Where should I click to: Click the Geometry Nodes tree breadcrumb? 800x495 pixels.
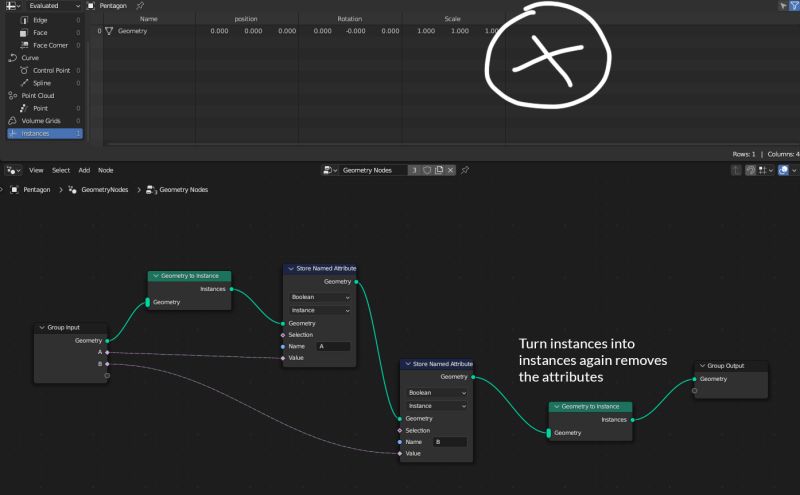click(x=177, y=190)
